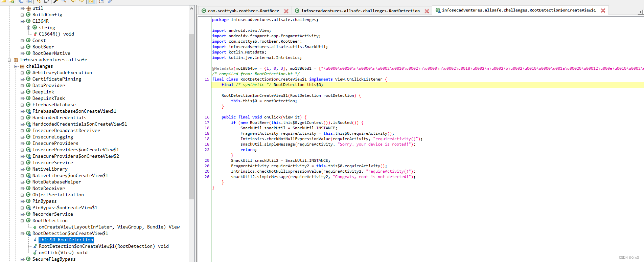Viewport: 644px width, 262px height.
Task: Click the highlighted 'RootDetection this$0;' code line
Action: (x=428, y=85)
